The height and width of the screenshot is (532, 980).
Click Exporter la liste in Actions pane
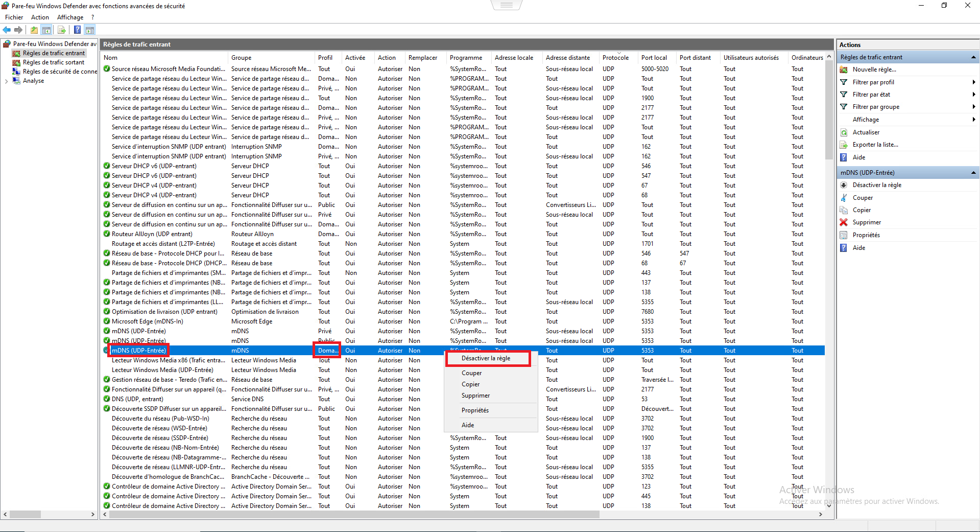point(875,145)
